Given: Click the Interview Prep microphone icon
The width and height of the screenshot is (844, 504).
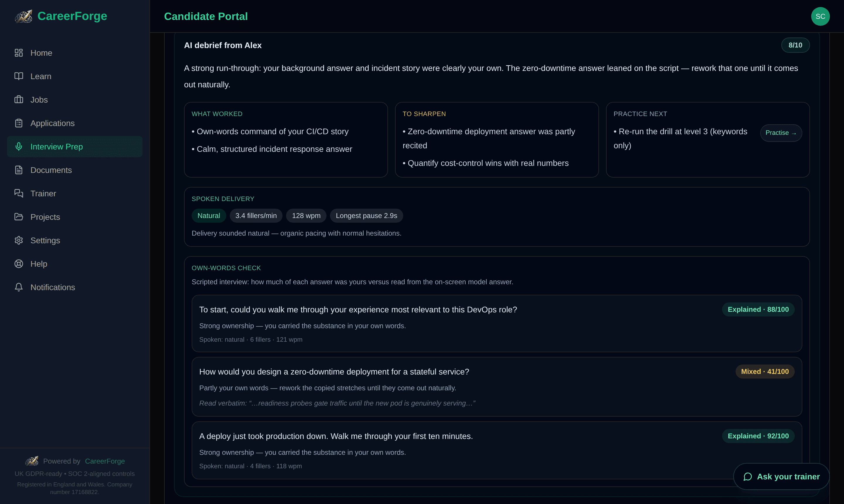Looking at the screenshot, I should (19, 147).
